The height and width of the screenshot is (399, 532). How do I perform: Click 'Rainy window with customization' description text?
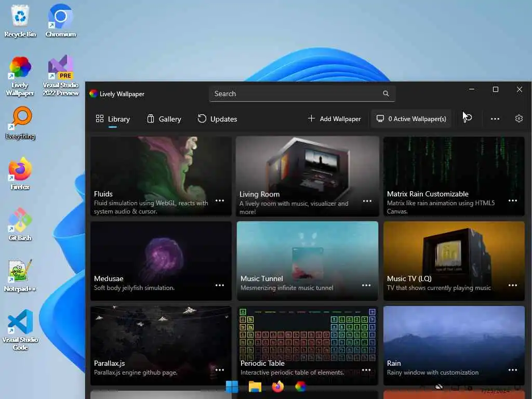(x=433, y=372)
